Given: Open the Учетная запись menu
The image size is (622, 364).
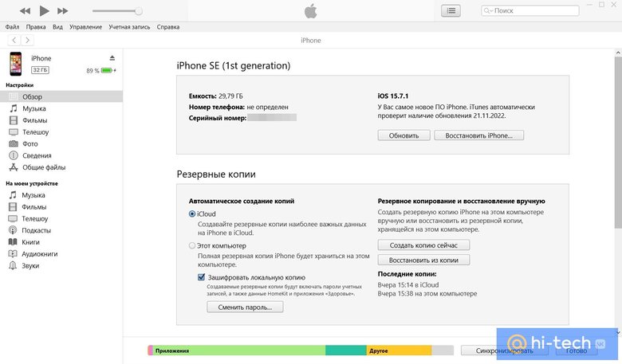Looking at the screenshot, I should point(131,27).
